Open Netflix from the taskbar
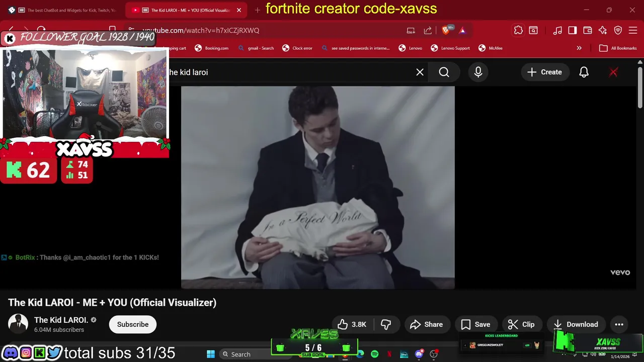This screenshot has height=362, width=644. [x=389, y=354]
